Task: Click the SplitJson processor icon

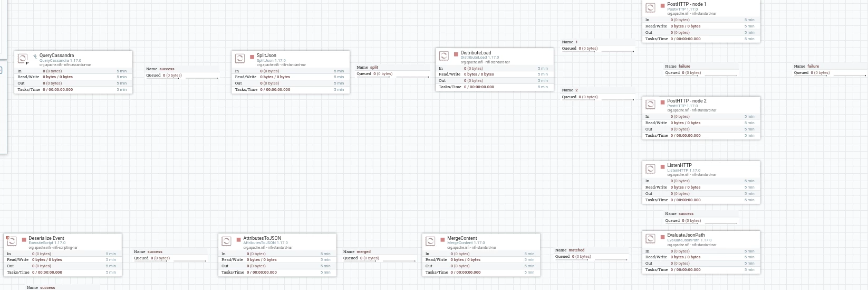Action: [239, 58]
